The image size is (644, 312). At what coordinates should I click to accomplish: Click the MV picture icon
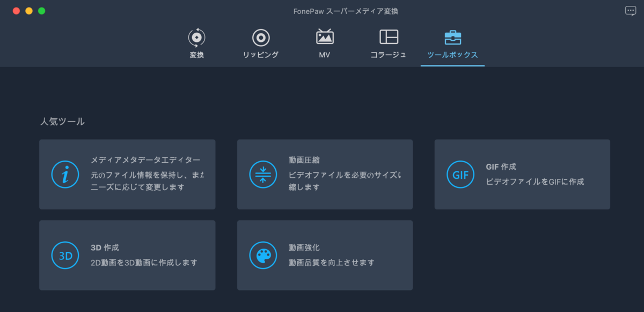click(325, 37)
